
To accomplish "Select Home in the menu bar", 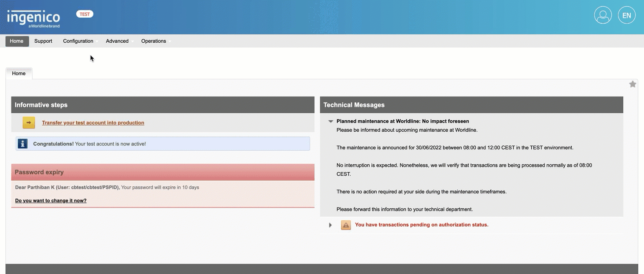I will pyautogui.click(x=17, y=41).
